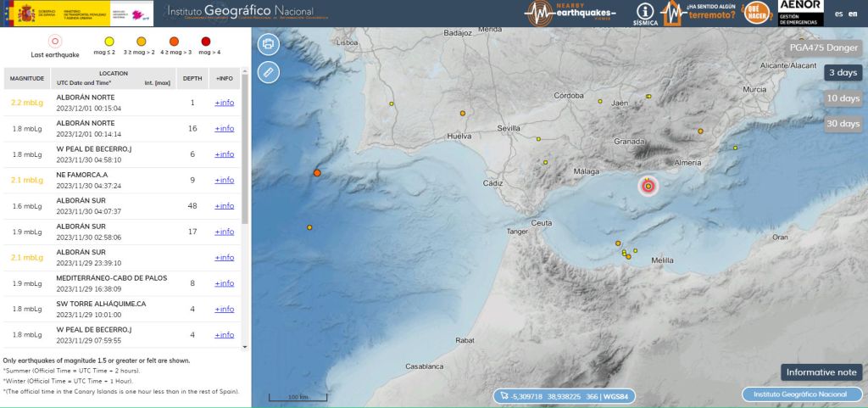Show earthquakes from the last 3 days
868x408 pixels.
click(x=843, y=73)
